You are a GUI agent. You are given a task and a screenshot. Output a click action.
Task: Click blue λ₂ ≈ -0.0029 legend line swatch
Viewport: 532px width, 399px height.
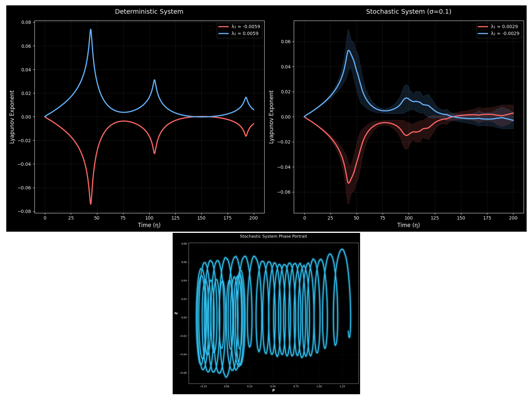point(483,33)
